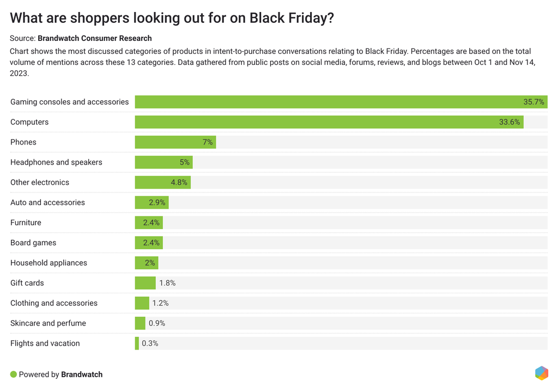
Task: Select the Flights and vacation green bar
Action: [x=137, y=344]
